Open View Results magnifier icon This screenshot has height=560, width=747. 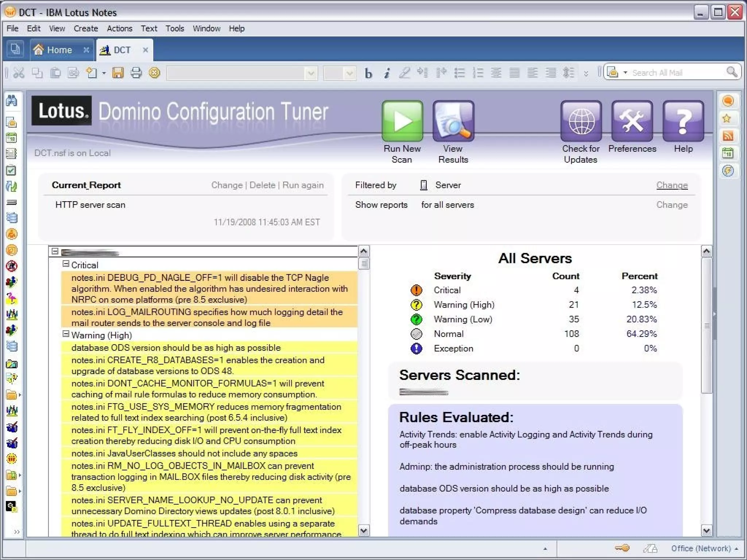453,121
